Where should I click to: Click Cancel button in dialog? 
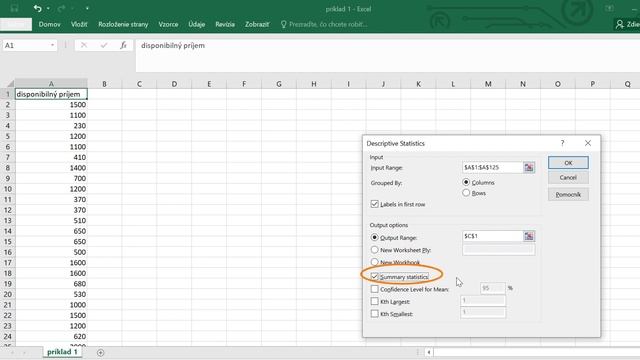point(568,178)
